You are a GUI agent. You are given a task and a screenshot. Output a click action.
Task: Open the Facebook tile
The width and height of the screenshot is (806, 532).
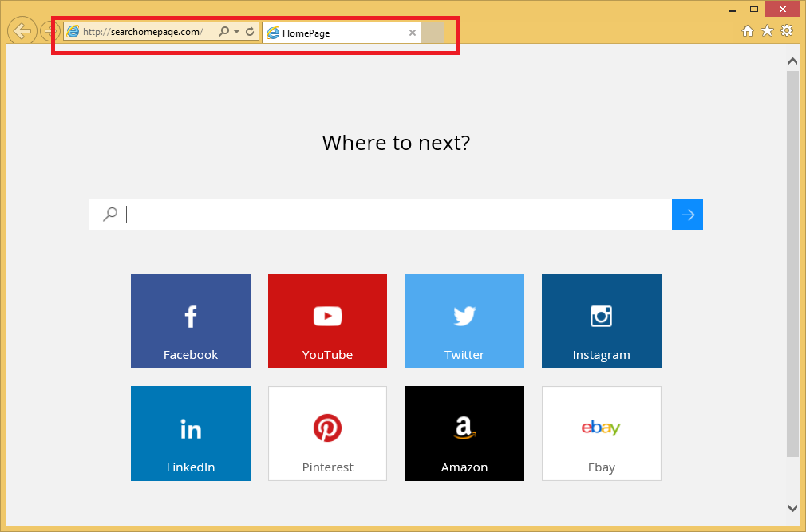click(x=191, y=321)
